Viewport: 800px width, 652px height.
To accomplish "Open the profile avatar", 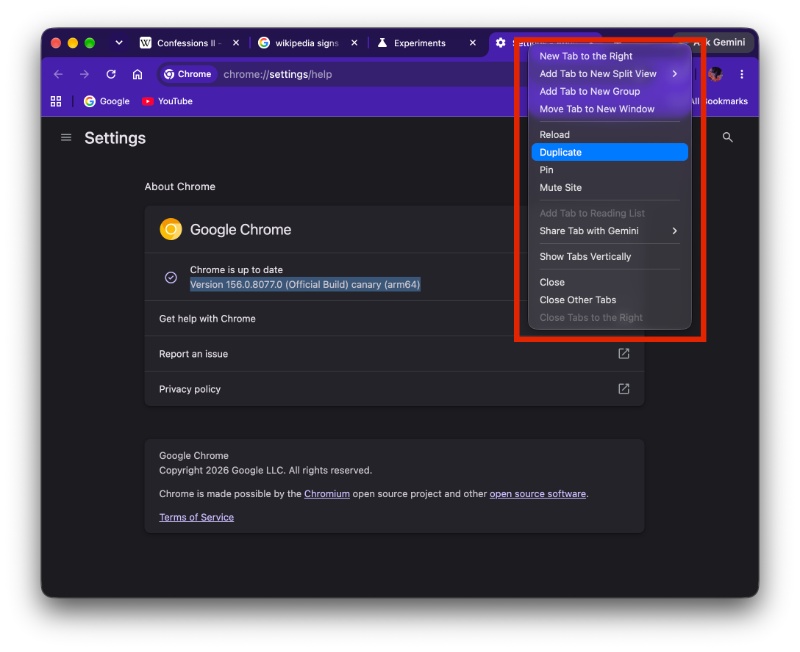I will tap(716, 74).
